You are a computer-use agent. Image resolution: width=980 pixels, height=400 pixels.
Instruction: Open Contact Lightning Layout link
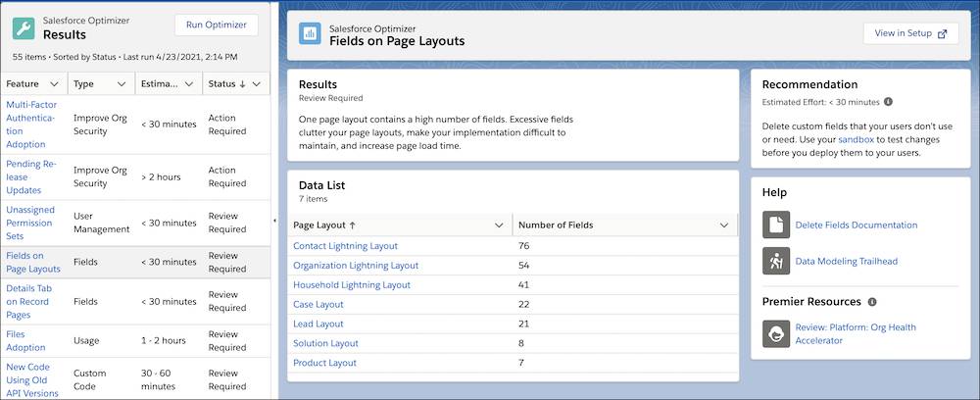pyautogui.click(x=345, y=246)
